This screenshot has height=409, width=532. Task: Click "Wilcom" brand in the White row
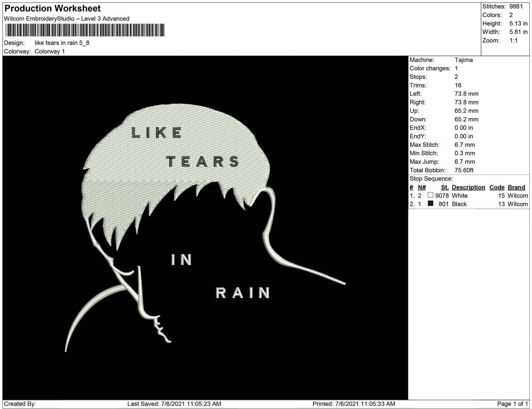tap(518, 196)
